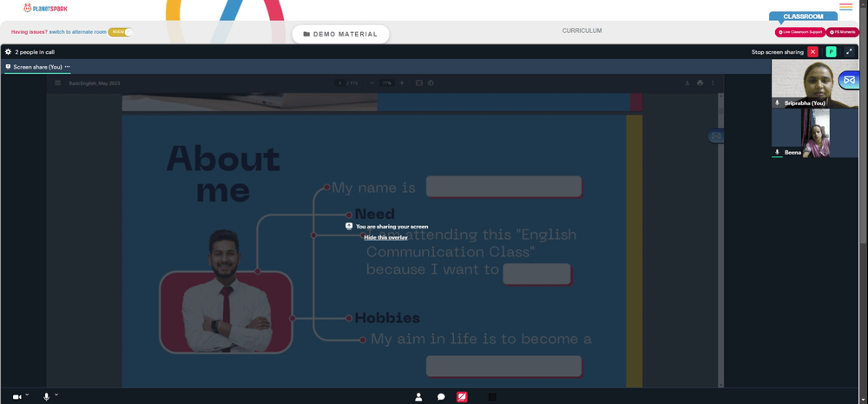Open call settings gear icon
The width and height of the screenshot is (868, 404).
(9, 52)
